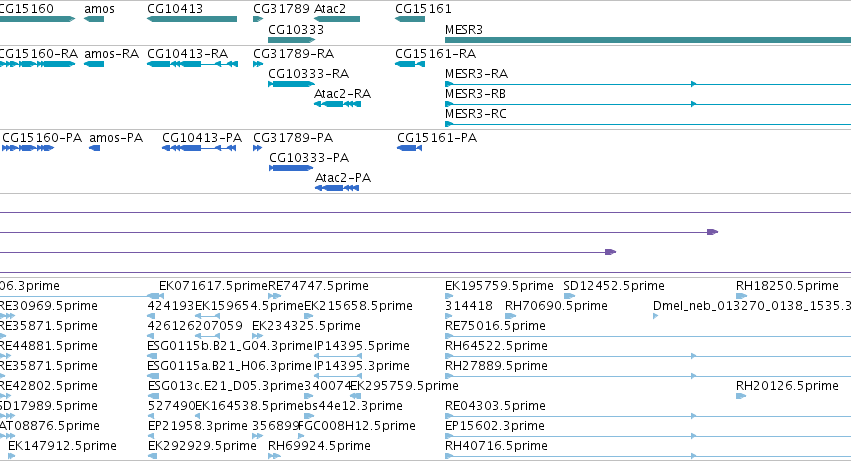Select EST label EK234325.5prime

point(306,326)
